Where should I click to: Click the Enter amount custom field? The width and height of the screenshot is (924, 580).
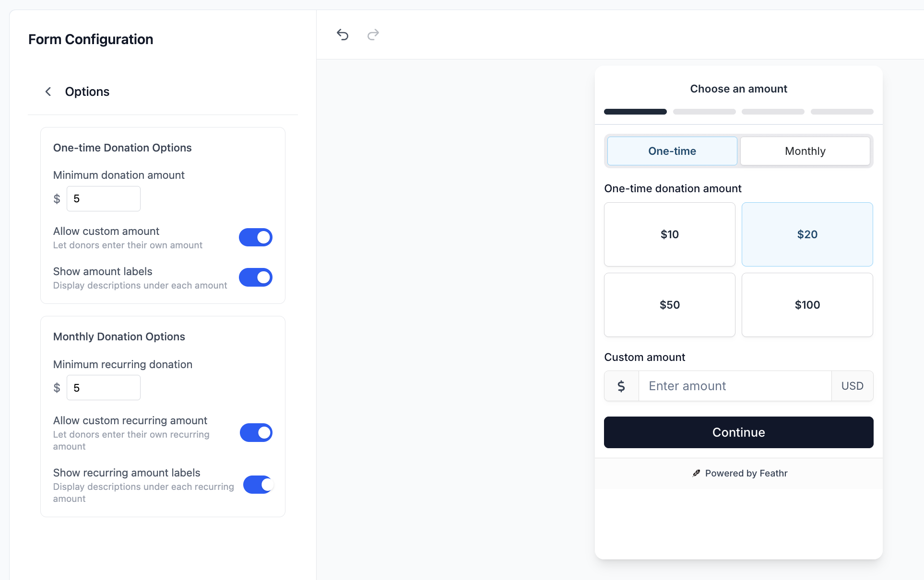pos(734,386)
